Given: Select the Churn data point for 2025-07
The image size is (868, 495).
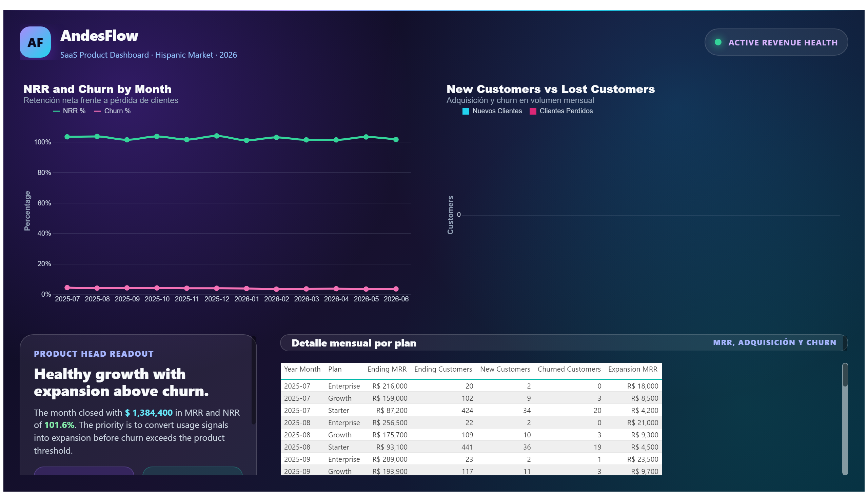Looking at the screenshot, I should coord(67,287).
